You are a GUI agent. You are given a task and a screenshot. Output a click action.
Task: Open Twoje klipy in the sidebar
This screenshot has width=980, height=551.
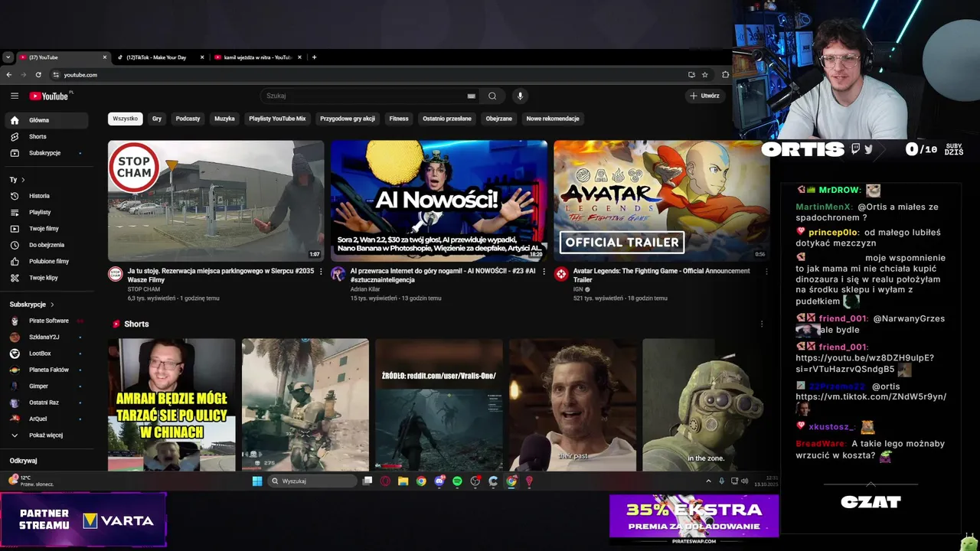pos(47,278)
